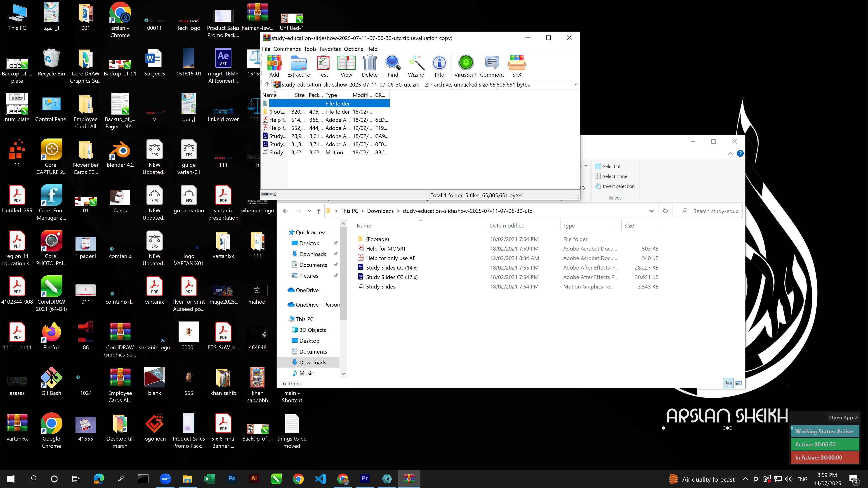Navigate back in File Explorer
Image resolution: width=868 pixels, height=488 pixels.
285,211
